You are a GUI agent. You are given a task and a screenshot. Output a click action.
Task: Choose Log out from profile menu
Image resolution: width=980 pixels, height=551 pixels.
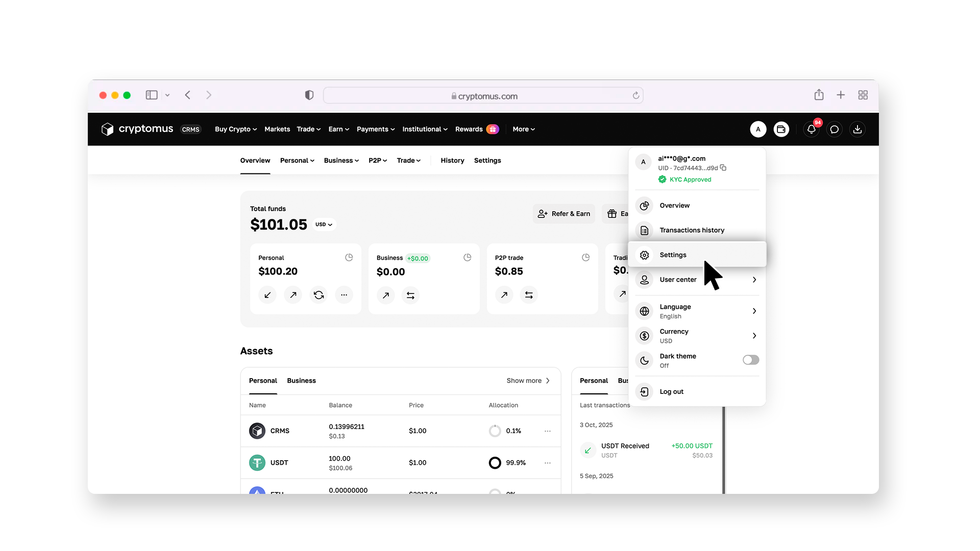click(x=671, y=392)
